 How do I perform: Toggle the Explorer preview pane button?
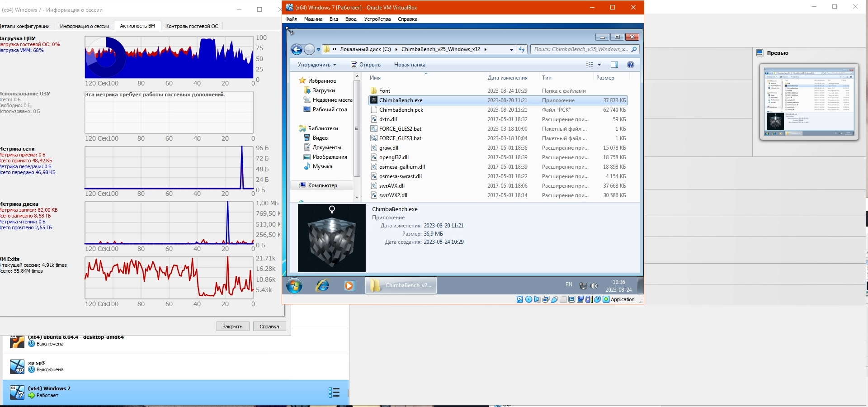pos(614,65)
